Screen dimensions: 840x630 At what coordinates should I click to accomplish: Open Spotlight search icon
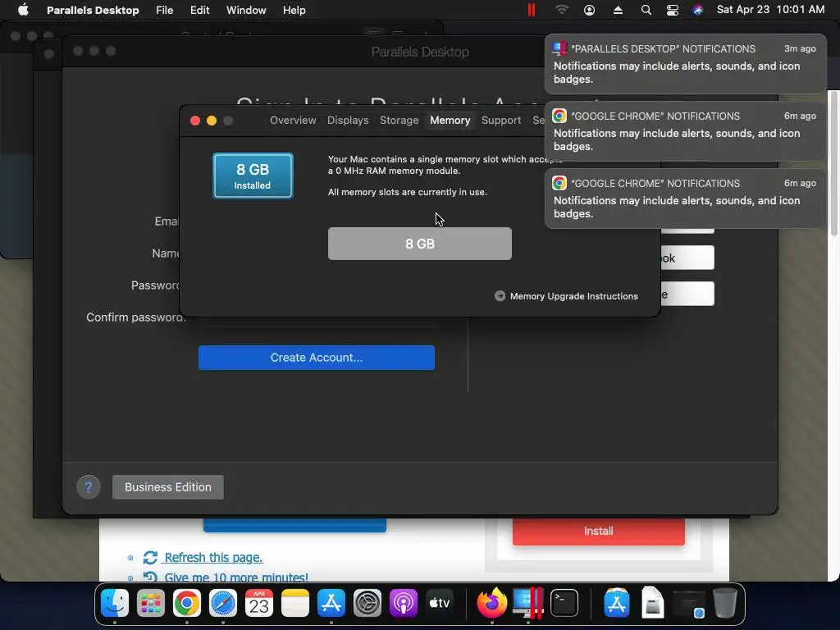coord(646,10)
